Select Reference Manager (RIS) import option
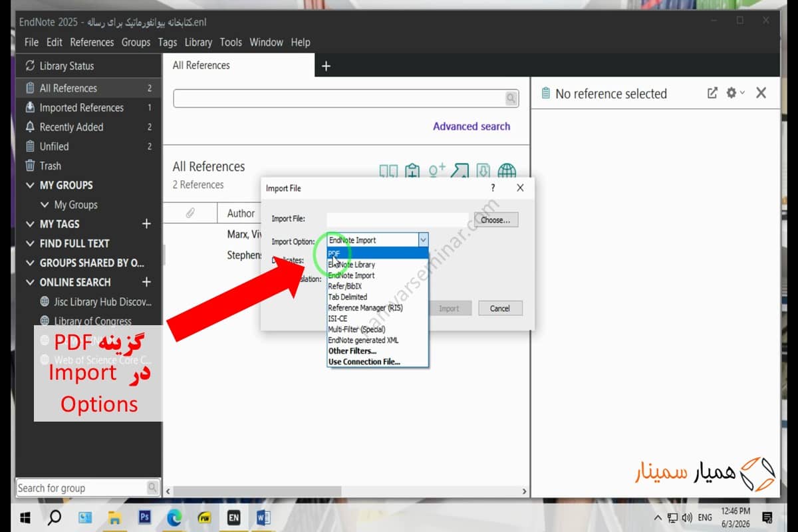Image resolution: width=798 pixels, height=532 pixels. 378,307
